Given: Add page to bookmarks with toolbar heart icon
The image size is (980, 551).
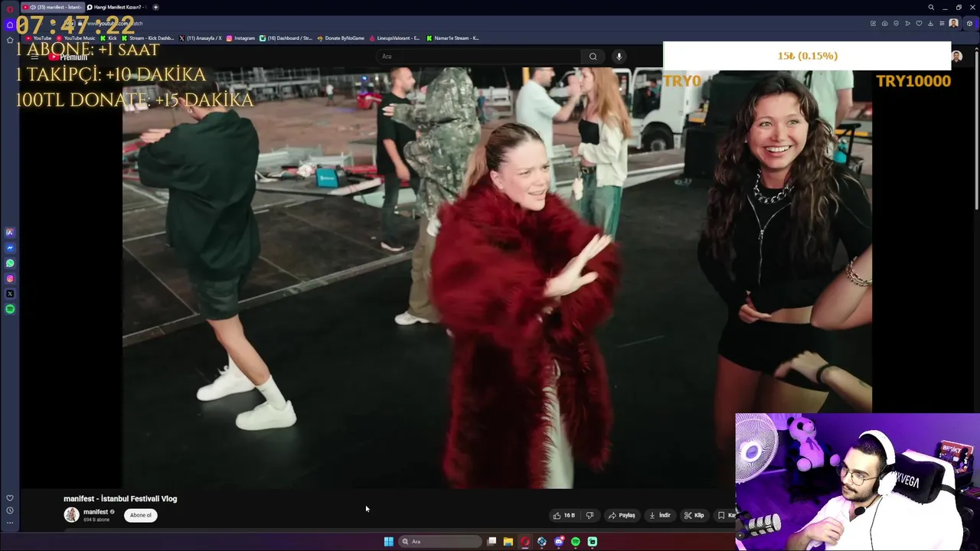Looking at the screenshot, I should [919, 24].
